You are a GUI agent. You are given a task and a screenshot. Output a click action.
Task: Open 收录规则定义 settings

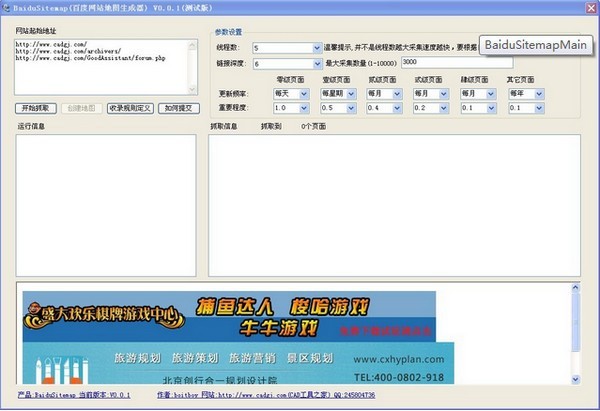pos(130,108)
